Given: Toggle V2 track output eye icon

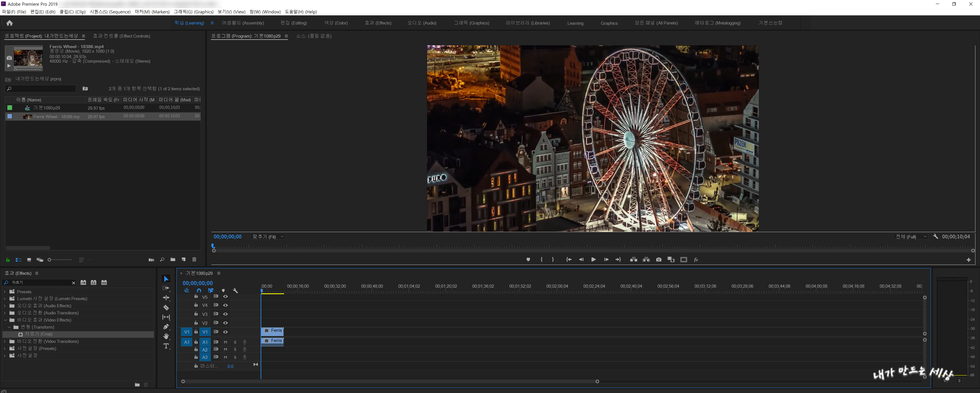Looking at the screenshot, I should click(225, 323).
